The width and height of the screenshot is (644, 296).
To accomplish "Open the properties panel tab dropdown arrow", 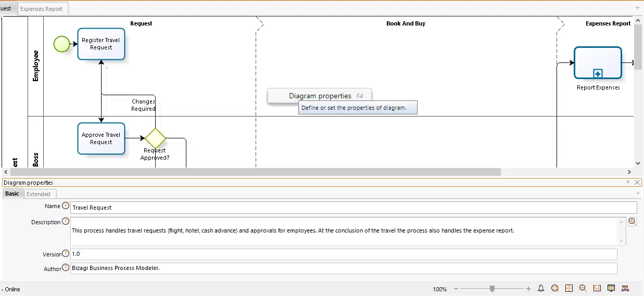I will click(x=638, y=194).
